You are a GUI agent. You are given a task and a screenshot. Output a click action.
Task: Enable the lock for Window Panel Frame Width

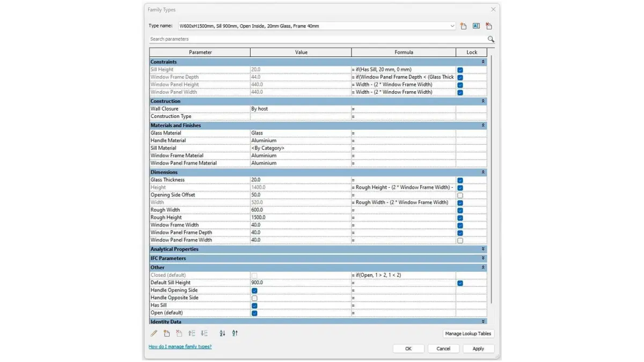pos(460,240)
